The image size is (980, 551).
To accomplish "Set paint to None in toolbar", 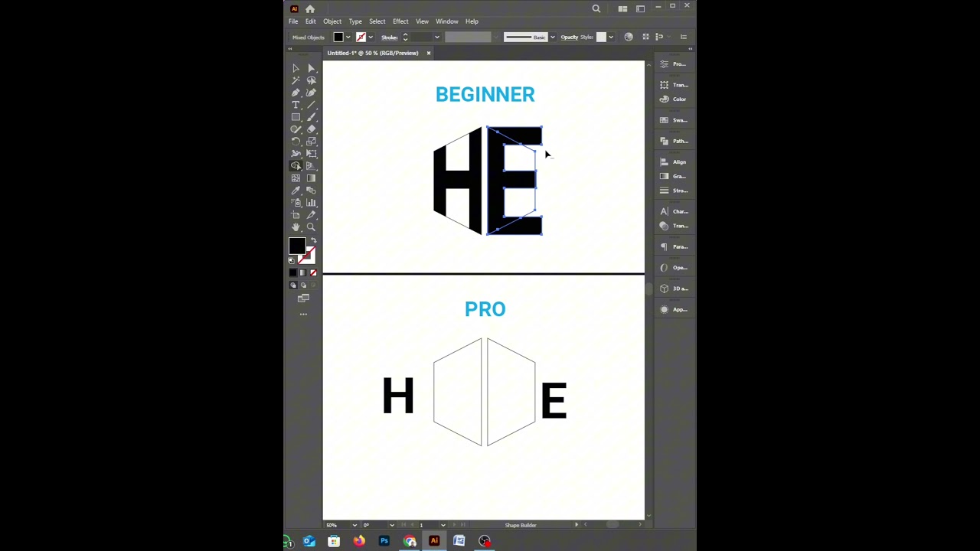I will pos(313,273).
